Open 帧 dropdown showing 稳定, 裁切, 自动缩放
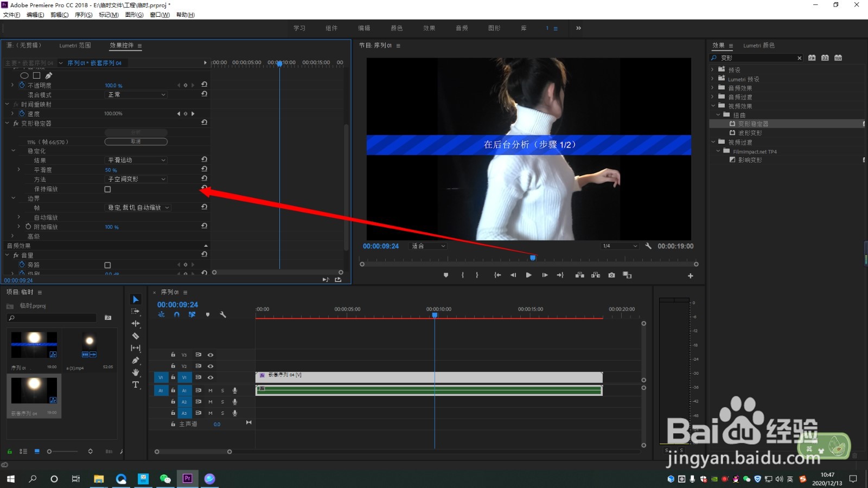The height and width of the screenshot is (488, 868). pyautogui.click(x=138, y=208)
